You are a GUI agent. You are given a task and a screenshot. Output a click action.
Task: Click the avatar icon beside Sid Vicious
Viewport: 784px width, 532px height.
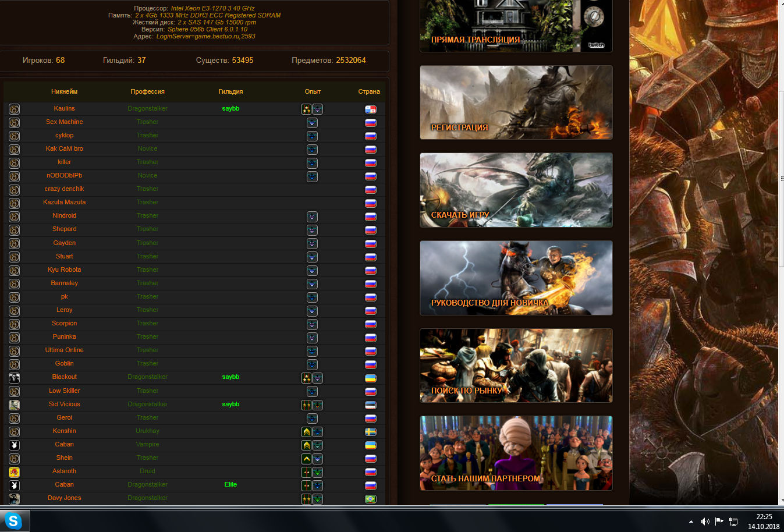point(15,405)
